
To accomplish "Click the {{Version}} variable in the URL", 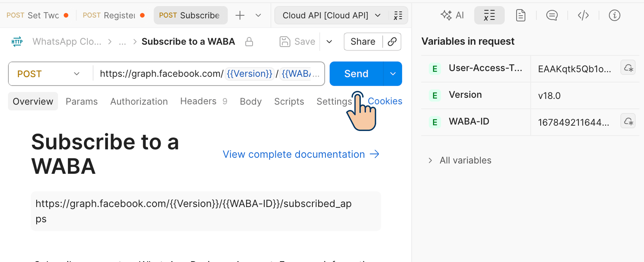I will pyautogui.click(x=250, y=74).
